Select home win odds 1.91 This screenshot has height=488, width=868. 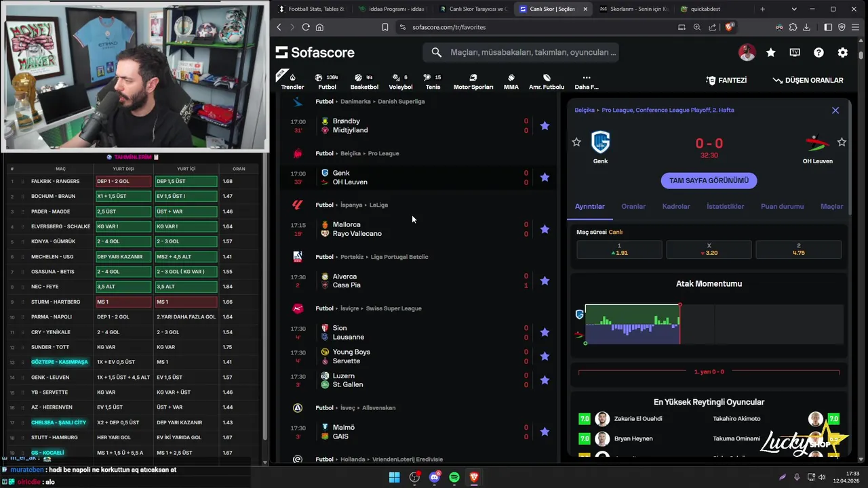tap(619, 249)
